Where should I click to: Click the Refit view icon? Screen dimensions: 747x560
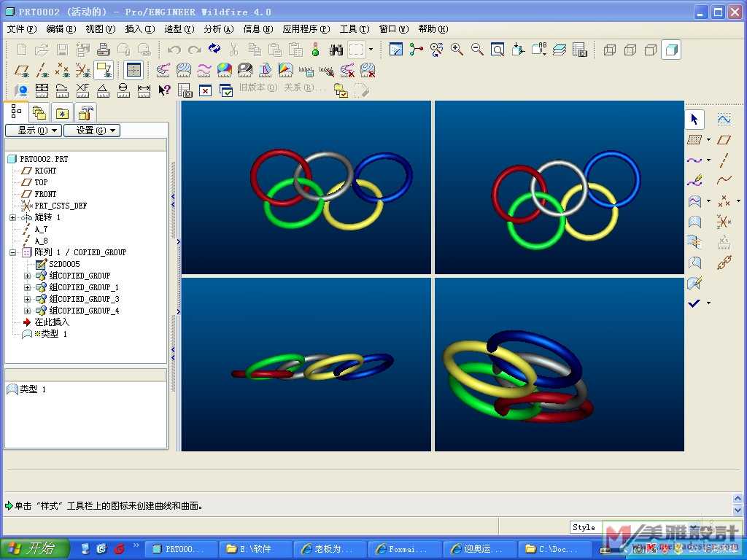coord(498,50)
